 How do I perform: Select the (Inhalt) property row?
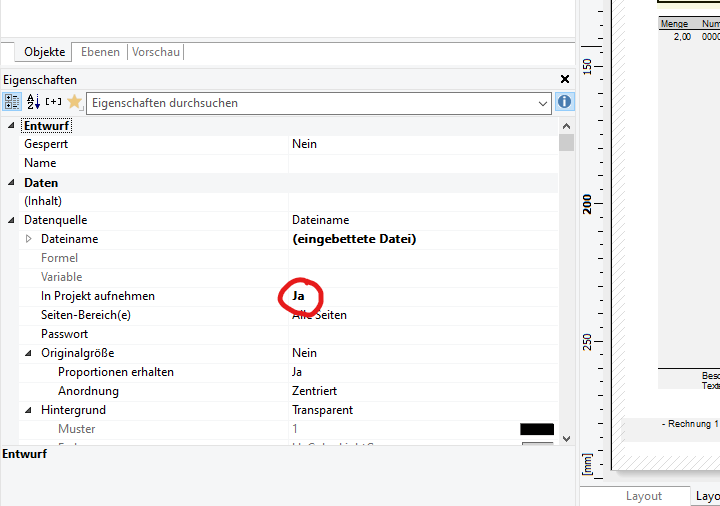(x=288, y=201)
